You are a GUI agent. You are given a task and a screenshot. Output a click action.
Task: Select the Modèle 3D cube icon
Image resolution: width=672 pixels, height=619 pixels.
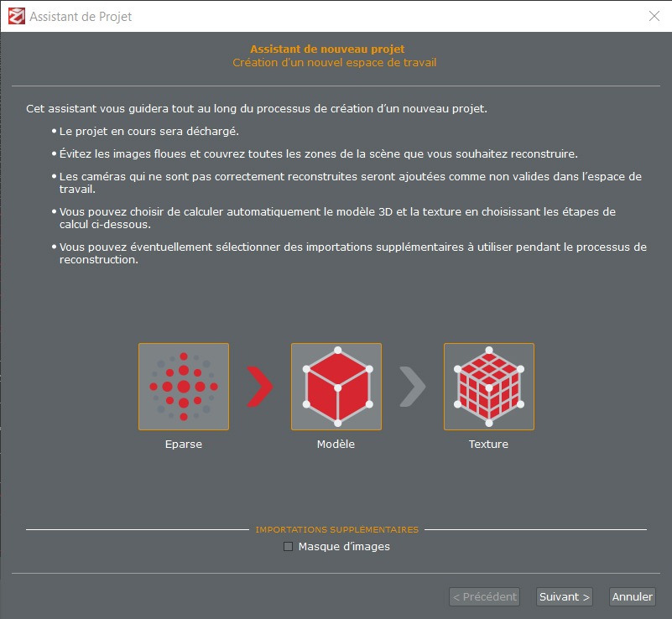(x=336, y=387)
